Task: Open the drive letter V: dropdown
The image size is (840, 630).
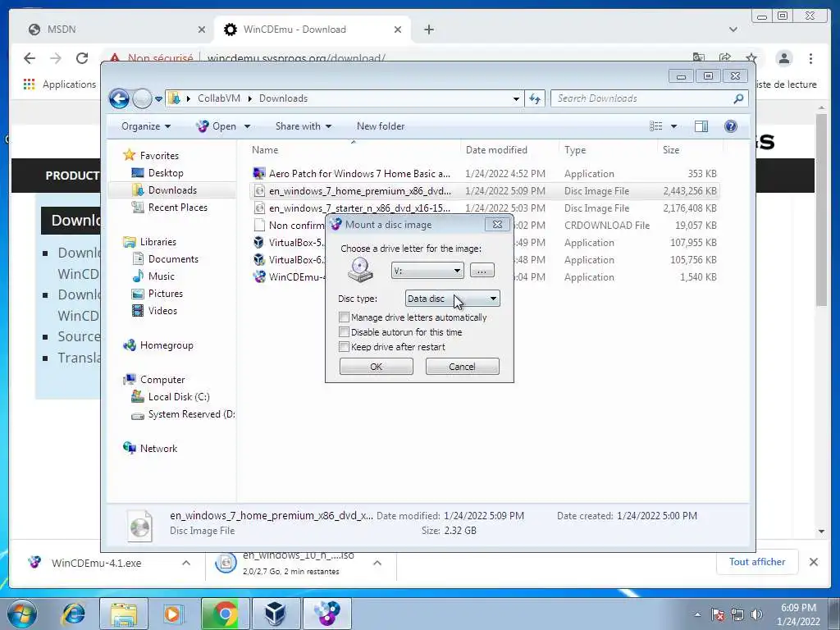Action: coord(427,271)
